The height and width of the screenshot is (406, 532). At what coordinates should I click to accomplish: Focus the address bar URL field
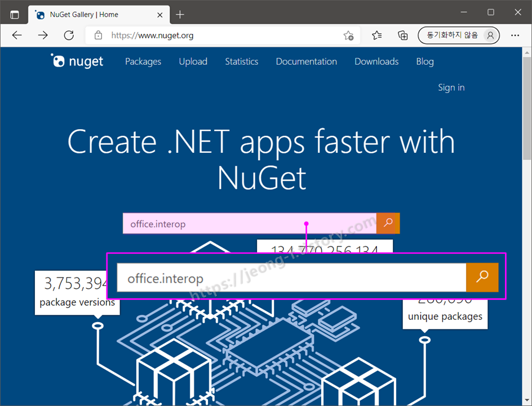222,36
